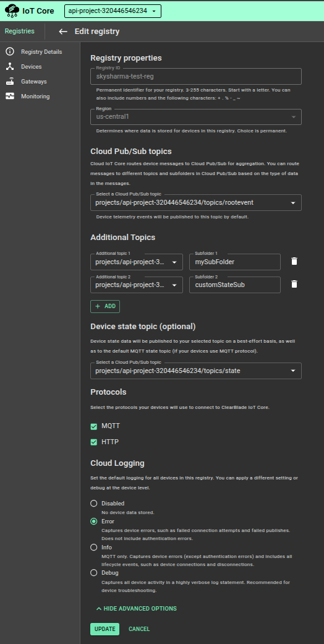Click the UPDATE button
Image resolution: width=324 pixels, height=644 pixels.
(104, 629)
